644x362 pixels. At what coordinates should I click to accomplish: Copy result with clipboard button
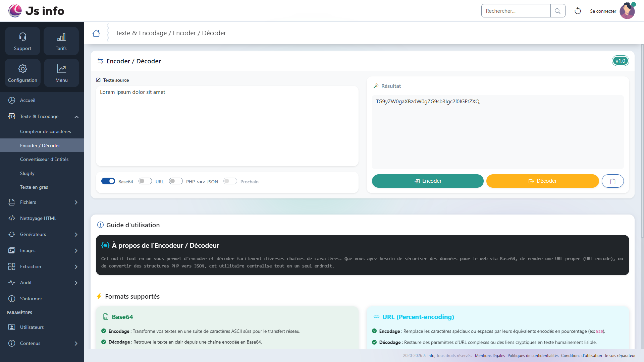[612, 181]
